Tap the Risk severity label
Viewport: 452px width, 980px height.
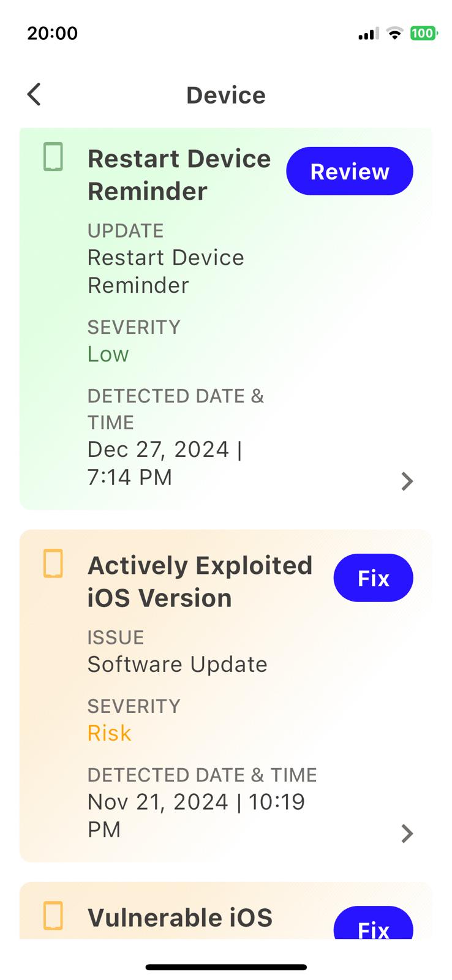tap(110, 733)
